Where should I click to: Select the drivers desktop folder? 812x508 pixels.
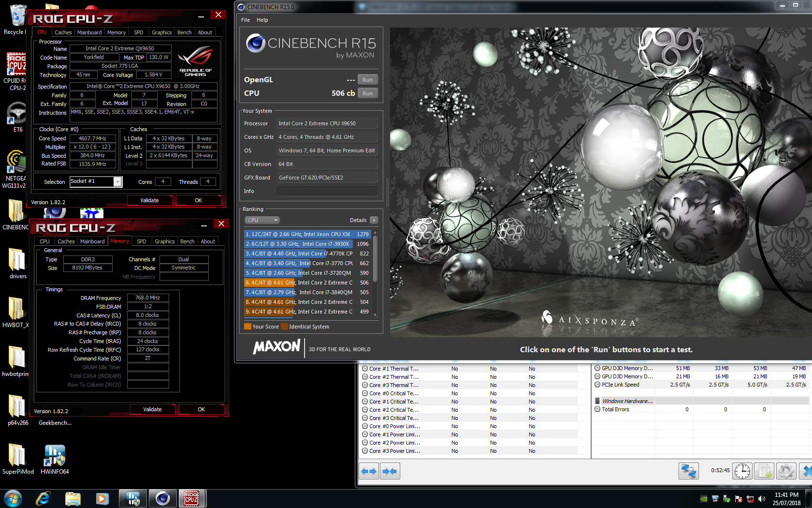(17, 264)
